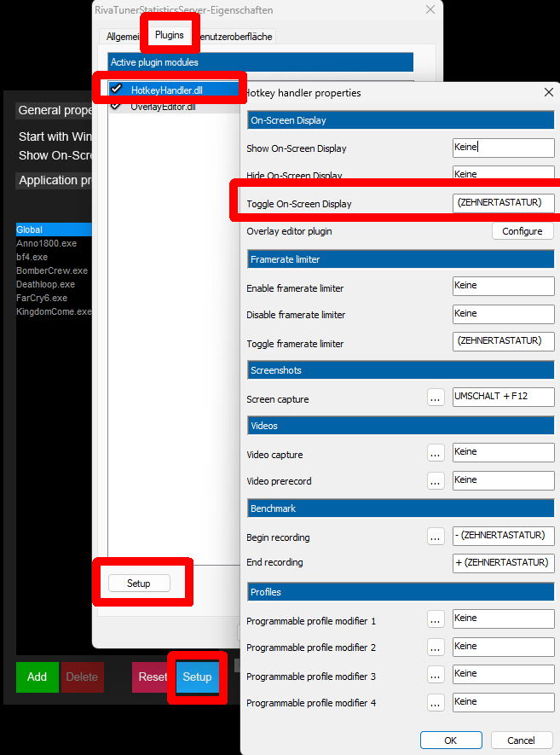Click the blue Setup button in RivaTuner
This screenshot has width=560, height=755.
(x=197, y=677)
